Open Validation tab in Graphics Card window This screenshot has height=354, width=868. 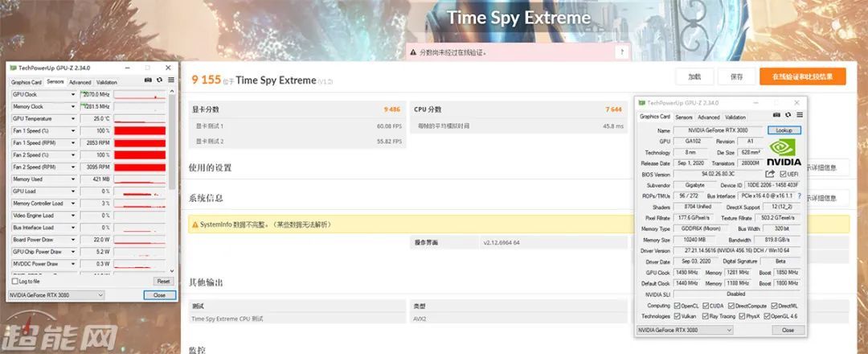[x=735, y=117]
